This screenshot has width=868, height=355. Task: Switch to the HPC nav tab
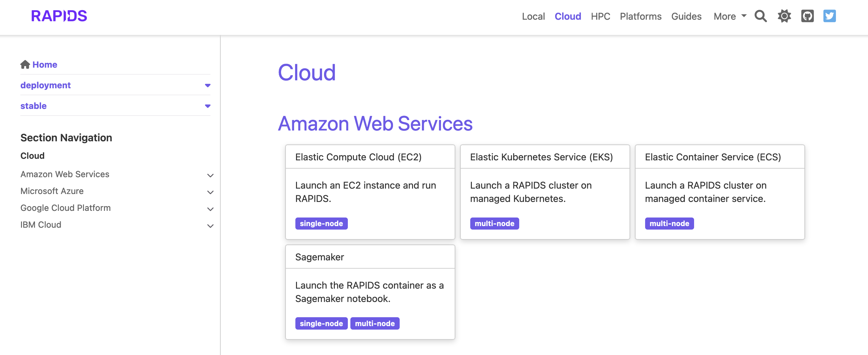coord(600,16)
